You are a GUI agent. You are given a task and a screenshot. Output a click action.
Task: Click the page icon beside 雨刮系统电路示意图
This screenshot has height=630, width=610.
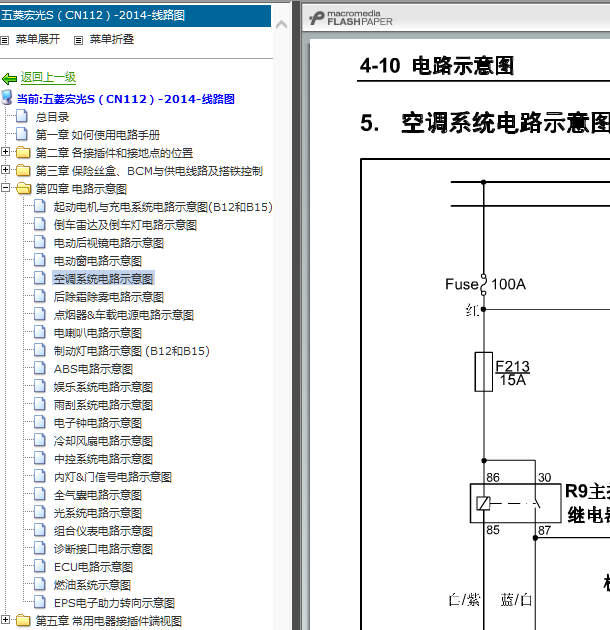pos(40,404)
